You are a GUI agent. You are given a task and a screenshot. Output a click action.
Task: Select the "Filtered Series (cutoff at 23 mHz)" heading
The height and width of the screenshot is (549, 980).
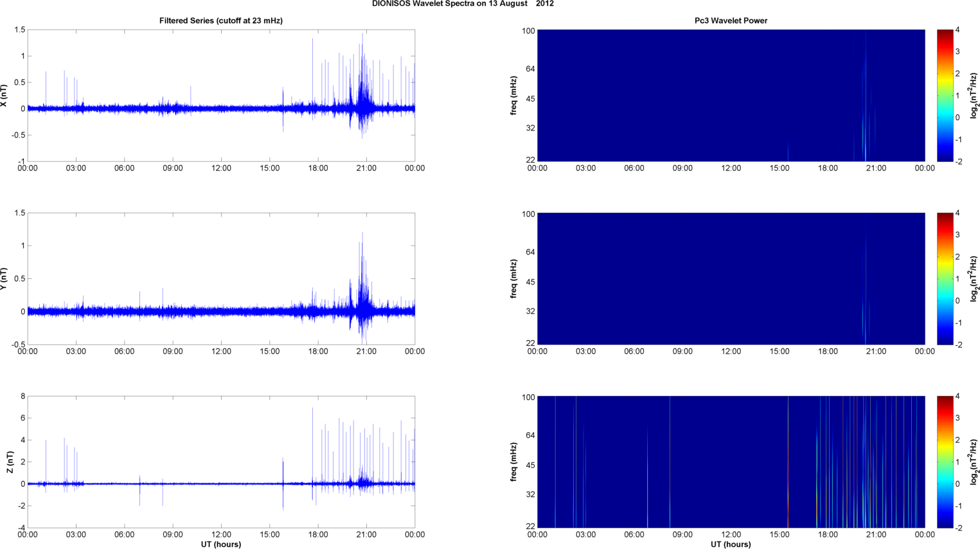tap(221, 21)
